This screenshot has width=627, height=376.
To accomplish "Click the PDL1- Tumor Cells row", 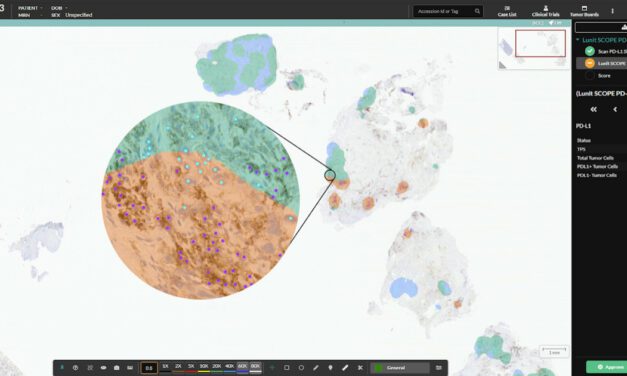I will pyautogui.click(x=601, y=175).
